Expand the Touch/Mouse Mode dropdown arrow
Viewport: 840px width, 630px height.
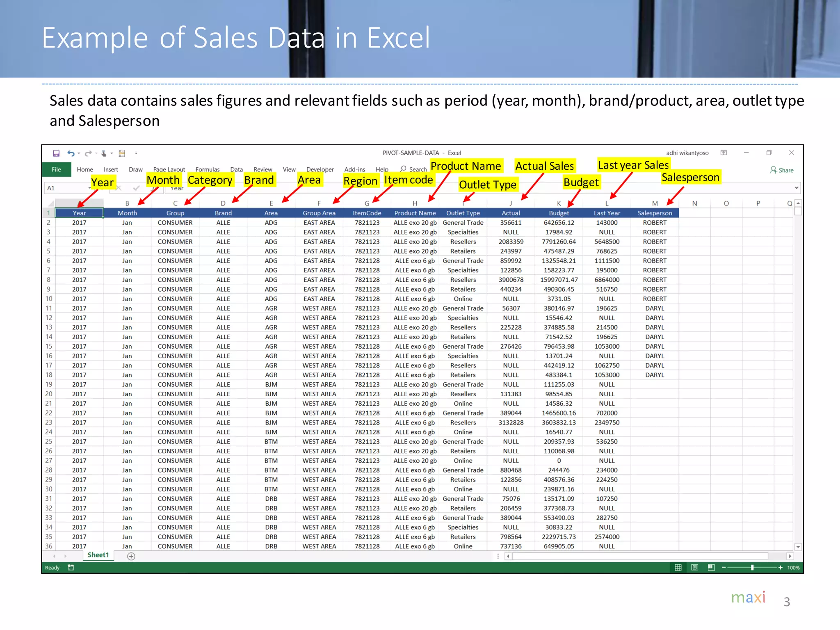(112, 153)
